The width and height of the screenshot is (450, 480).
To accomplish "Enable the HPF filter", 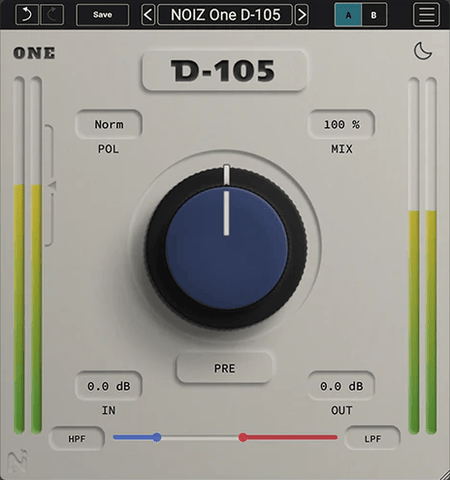I will coord(77,439).
